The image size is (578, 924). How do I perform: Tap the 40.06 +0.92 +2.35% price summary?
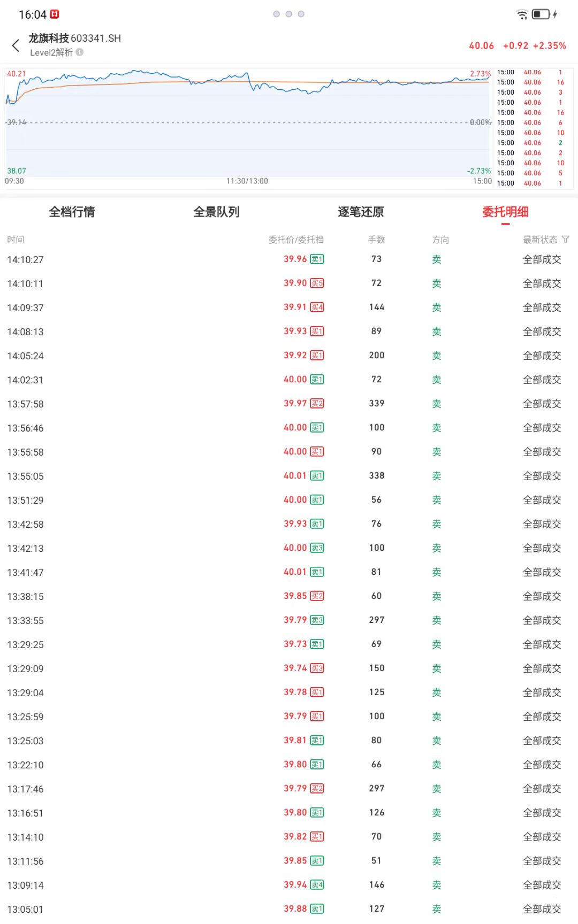point(518,46)
